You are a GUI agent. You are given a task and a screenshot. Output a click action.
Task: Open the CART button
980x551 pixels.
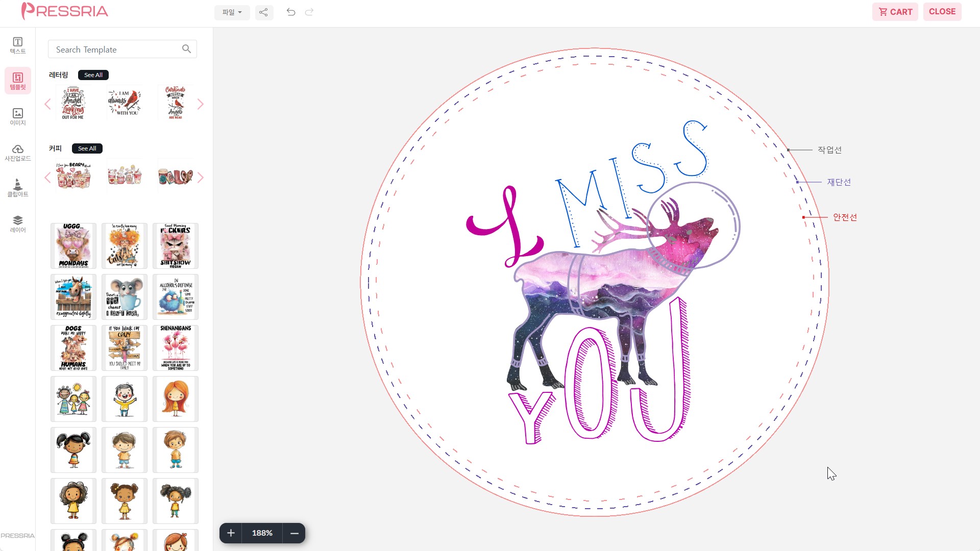(x=895, y=12)
